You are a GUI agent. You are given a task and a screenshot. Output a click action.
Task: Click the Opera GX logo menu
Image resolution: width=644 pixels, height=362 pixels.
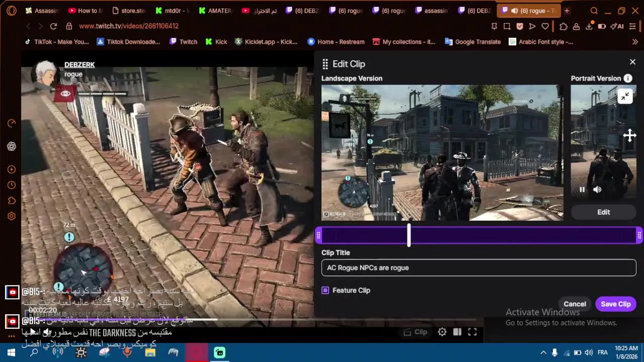click(11, 11)
